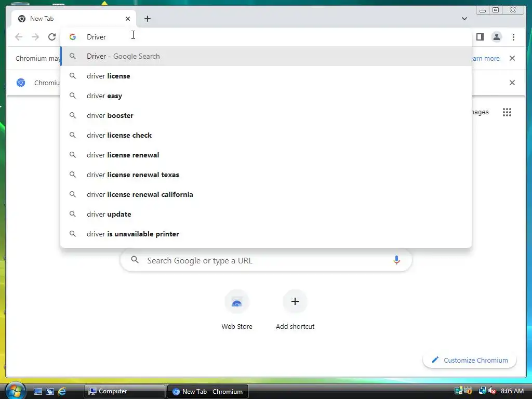Click the Google icon in address bar
The width and height of the screenshot is (532, 399).
[x=73, y=37]
